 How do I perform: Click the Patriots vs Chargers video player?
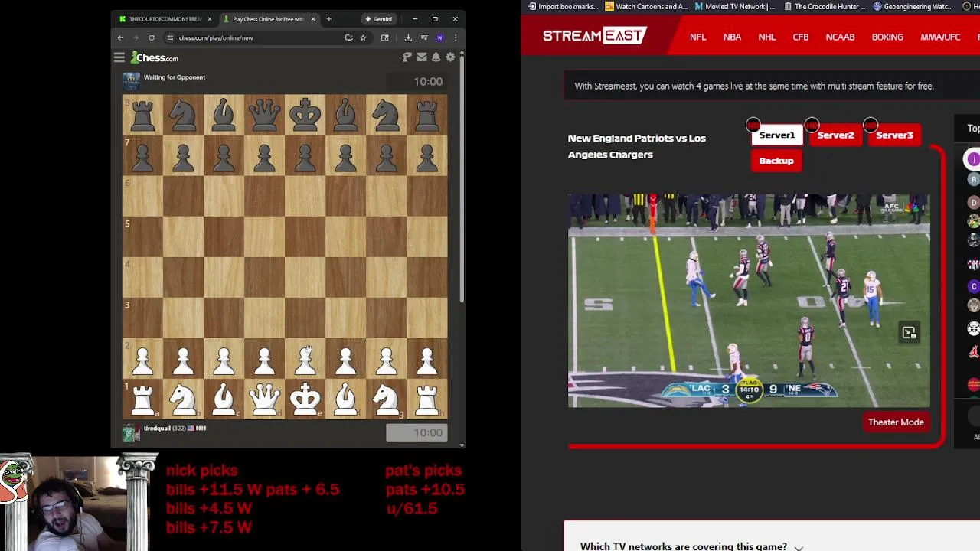click(x=749, y=300)
